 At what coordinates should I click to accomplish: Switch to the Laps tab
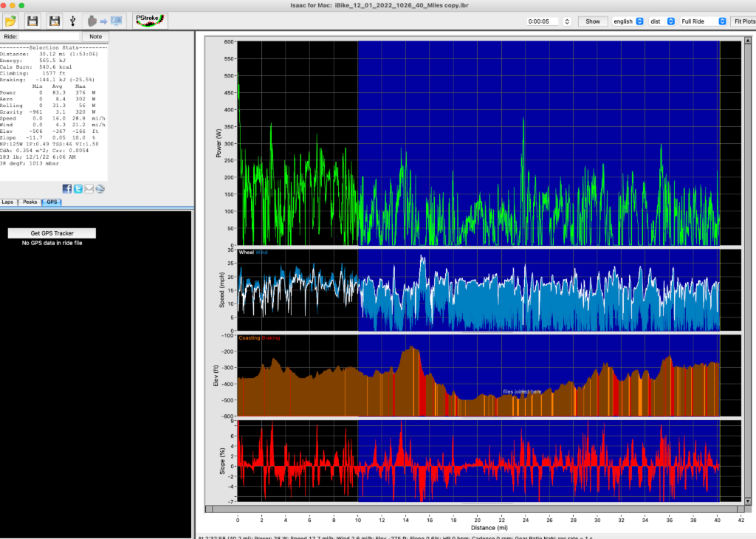coord(7,201)
